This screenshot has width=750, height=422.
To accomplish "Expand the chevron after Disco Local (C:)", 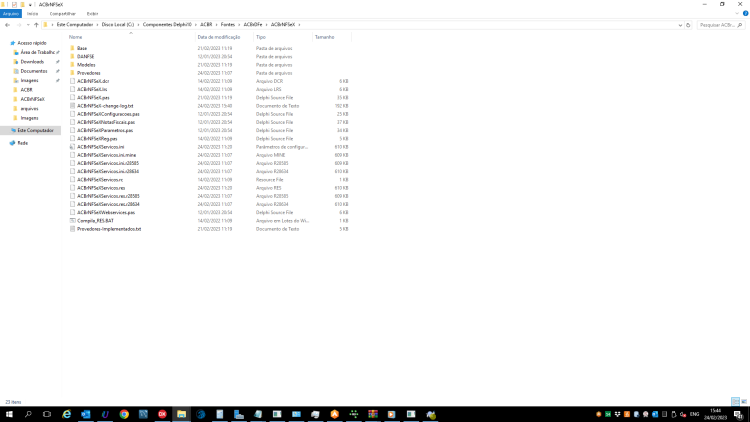I will (138, 25).
